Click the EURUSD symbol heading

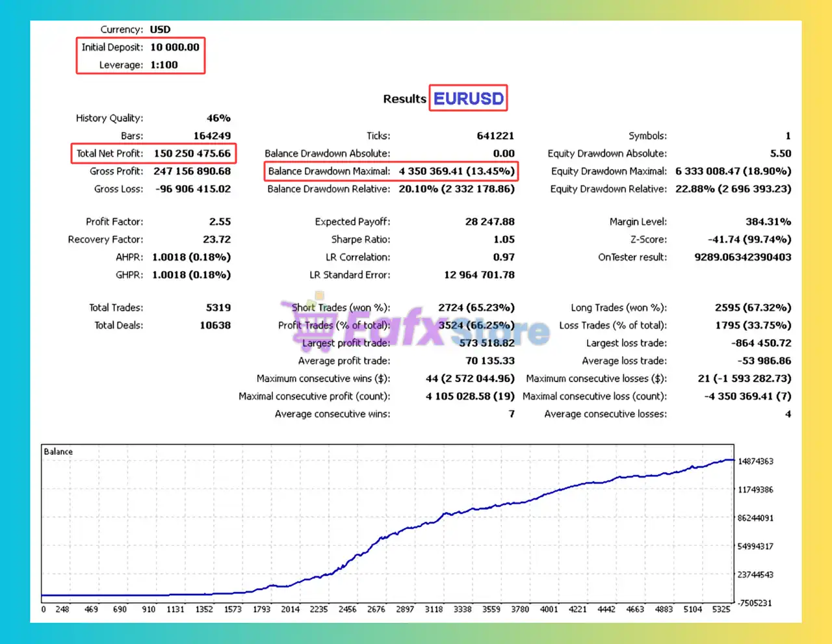468,99
